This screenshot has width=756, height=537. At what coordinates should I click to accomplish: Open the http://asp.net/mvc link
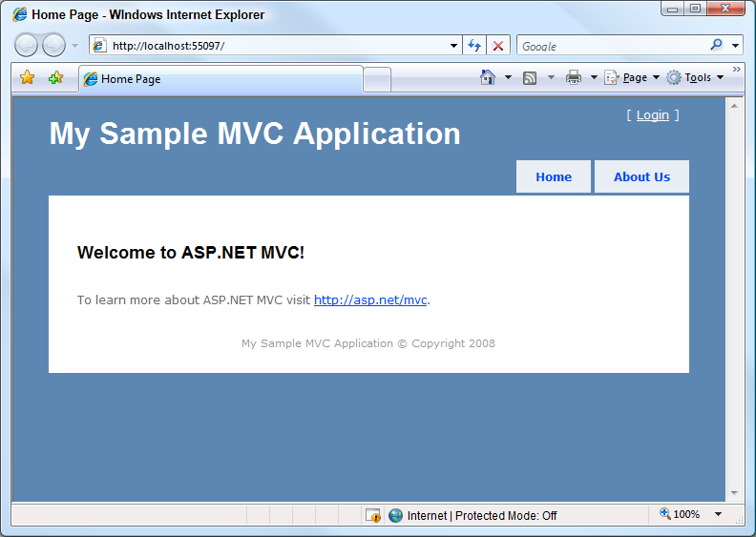370,299
